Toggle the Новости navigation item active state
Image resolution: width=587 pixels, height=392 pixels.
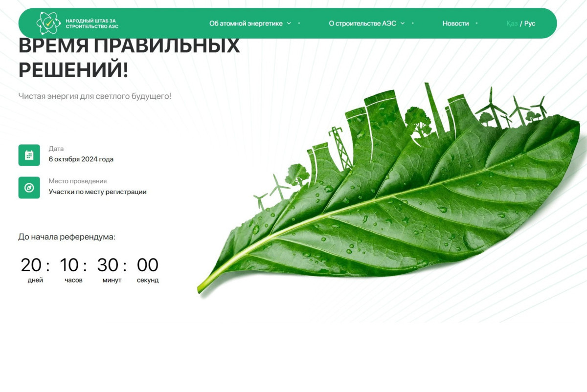click(456, 22)
